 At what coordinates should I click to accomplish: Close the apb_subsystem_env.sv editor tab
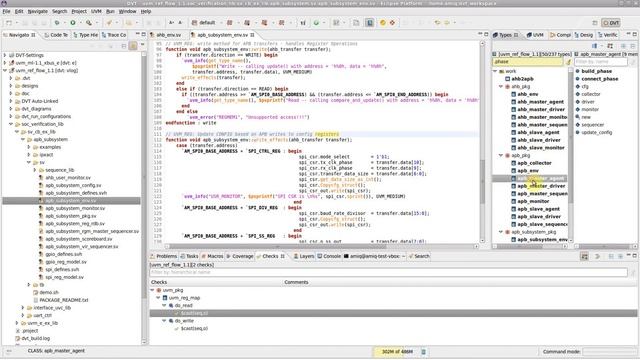click(x=253, y=35)
